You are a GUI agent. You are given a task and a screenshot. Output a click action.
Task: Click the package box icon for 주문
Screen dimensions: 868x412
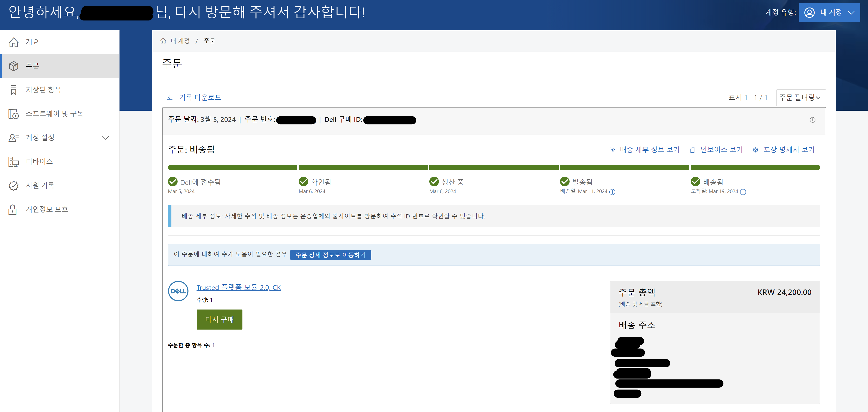point(13,66)
